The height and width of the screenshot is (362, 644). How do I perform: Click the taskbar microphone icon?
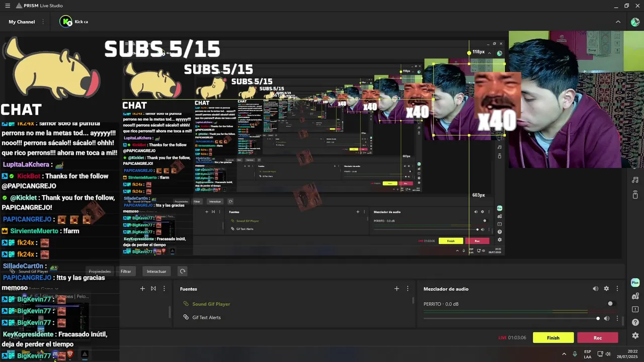575,354
